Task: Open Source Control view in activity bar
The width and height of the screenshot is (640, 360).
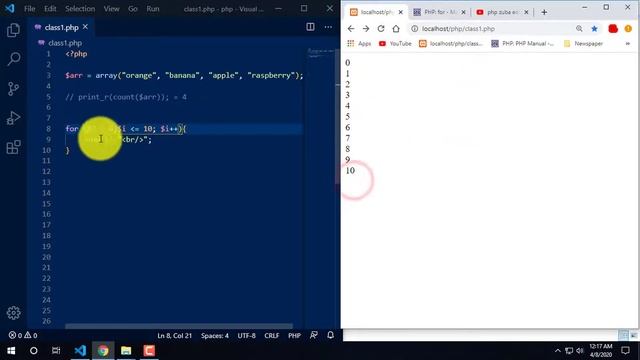Action: point(13,89)
